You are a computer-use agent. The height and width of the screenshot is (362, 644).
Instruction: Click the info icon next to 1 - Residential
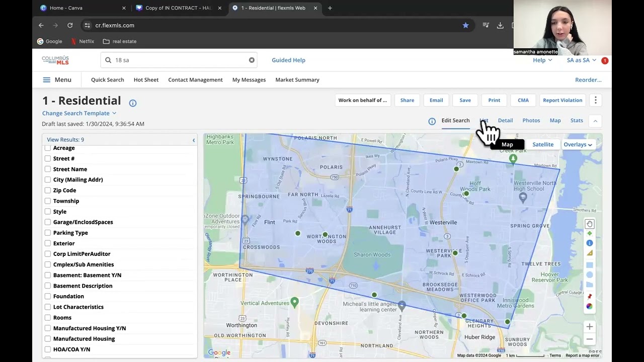point(133,103)
